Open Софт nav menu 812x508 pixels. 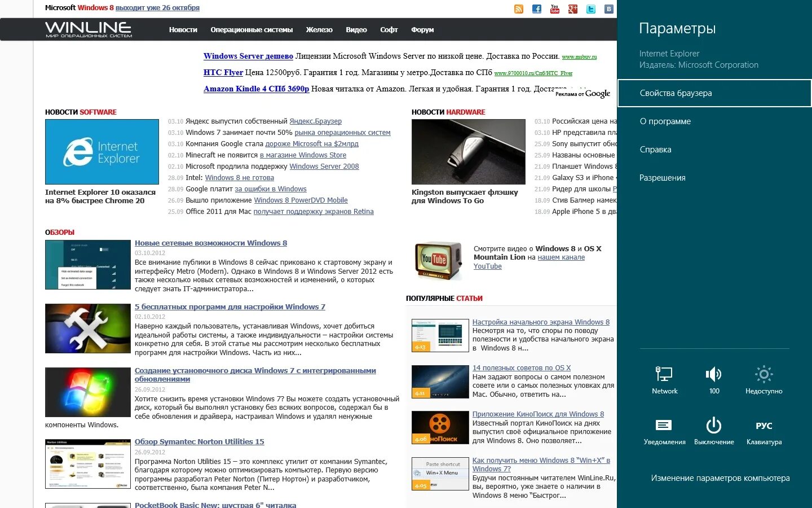pyautogui.click(x=389, y=30)
